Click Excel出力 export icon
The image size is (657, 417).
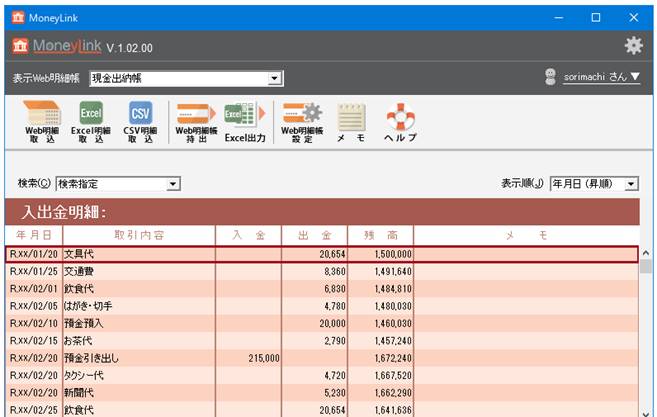coord(245,122)
